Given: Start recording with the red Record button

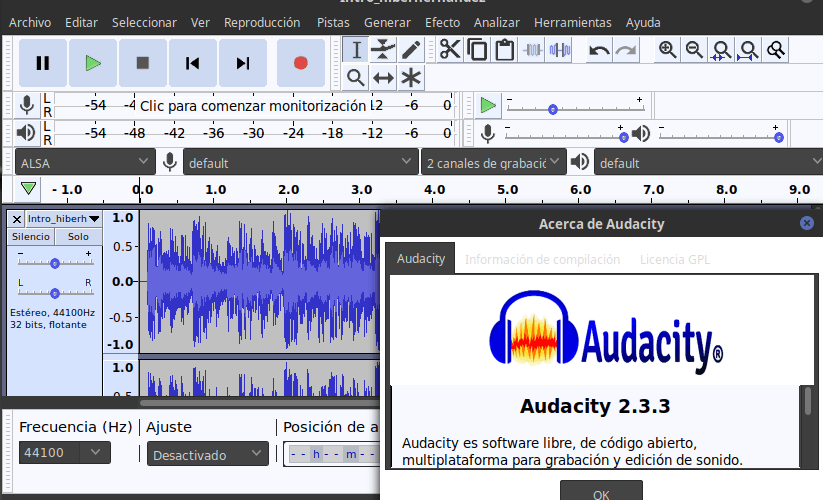Looking at the screenshot, I should 301,63.
